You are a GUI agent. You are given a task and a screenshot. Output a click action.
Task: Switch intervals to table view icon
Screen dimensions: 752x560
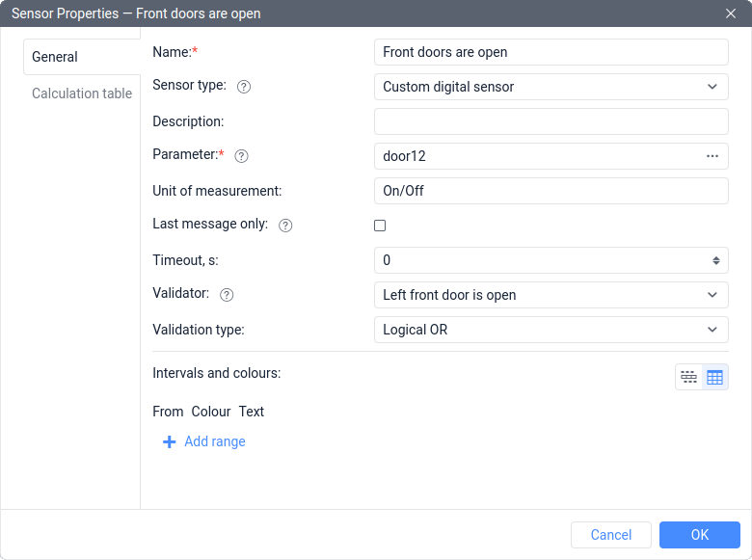(714, 377)
